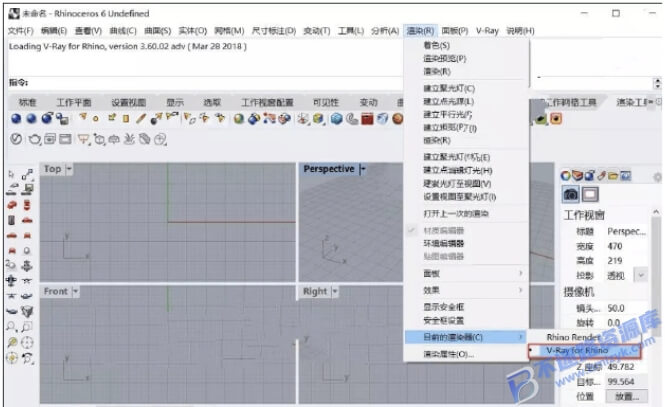Image resolution: width=665 pixels, height=407 pixels.
Task: Click the folder tab icon in properties panel
Action: click(613, 176)
